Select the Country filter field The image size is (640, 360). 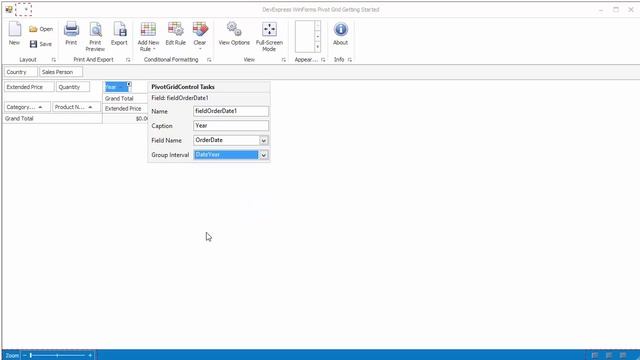coord(20,72)
